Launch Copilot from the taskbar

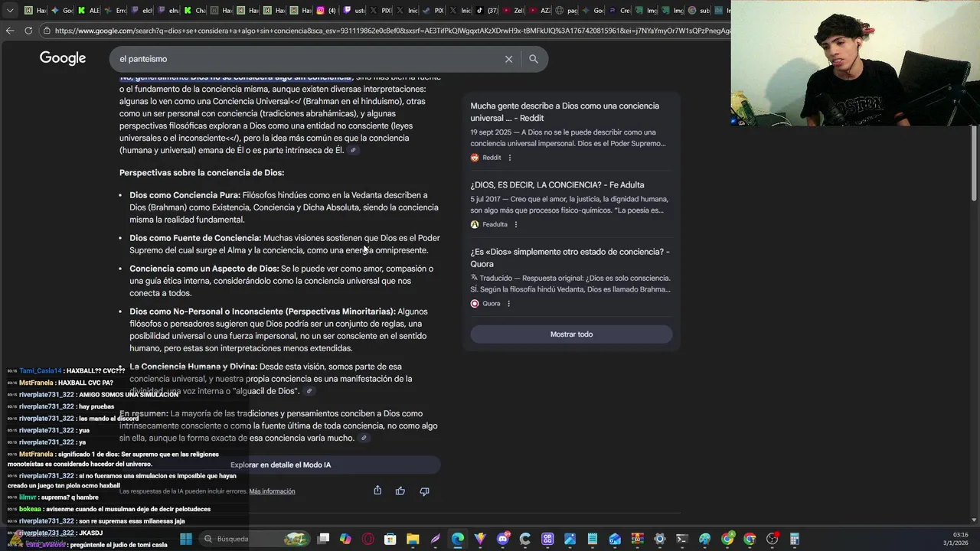coord(345,539)
